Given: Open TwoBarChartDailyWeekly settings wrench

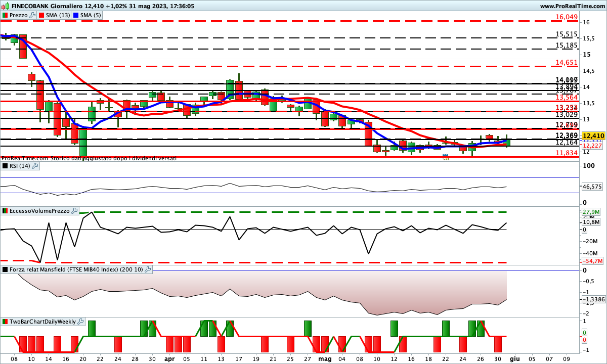Looking at the screenshot, I should 81,321.
